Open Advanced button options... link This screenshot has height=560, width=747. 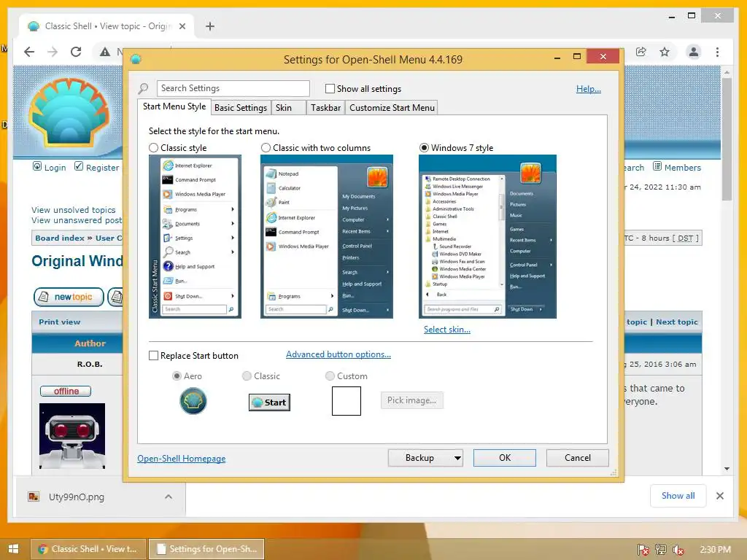pyautogui.click(x=338, y=354)
